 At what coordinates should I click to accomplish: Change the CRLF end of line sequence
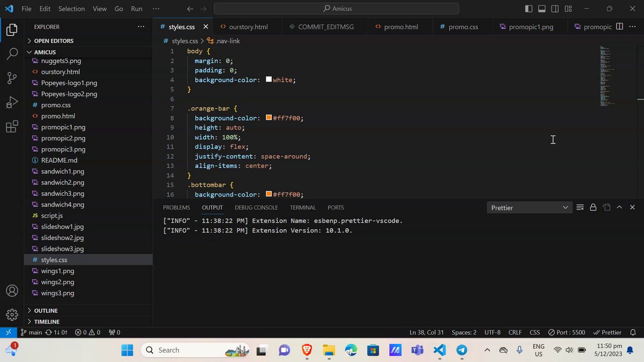[515, 332]
